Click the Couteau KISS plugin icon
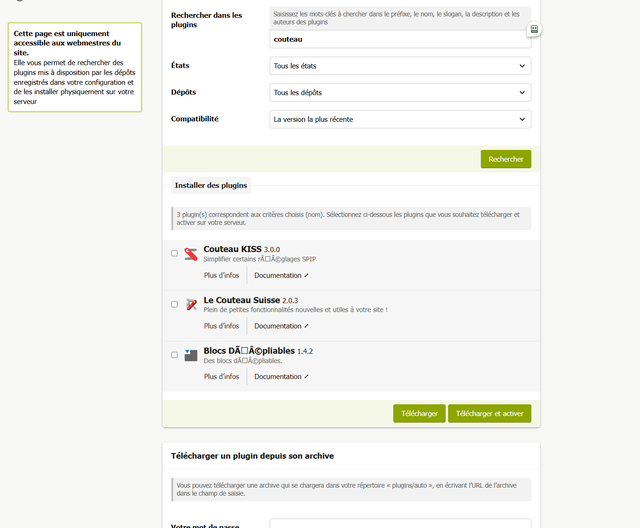 click(x=190, y=254)
